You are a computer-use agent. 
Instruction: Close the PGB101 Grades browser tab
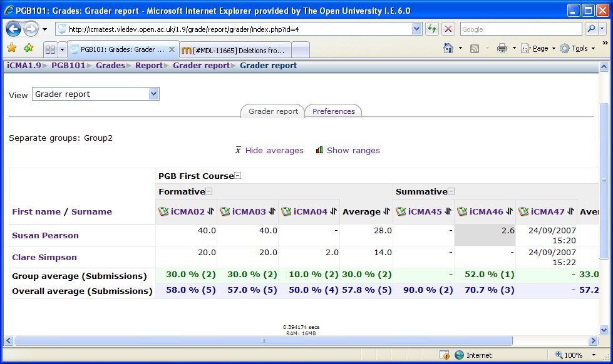pyautogui.click(x=172, y=49)
